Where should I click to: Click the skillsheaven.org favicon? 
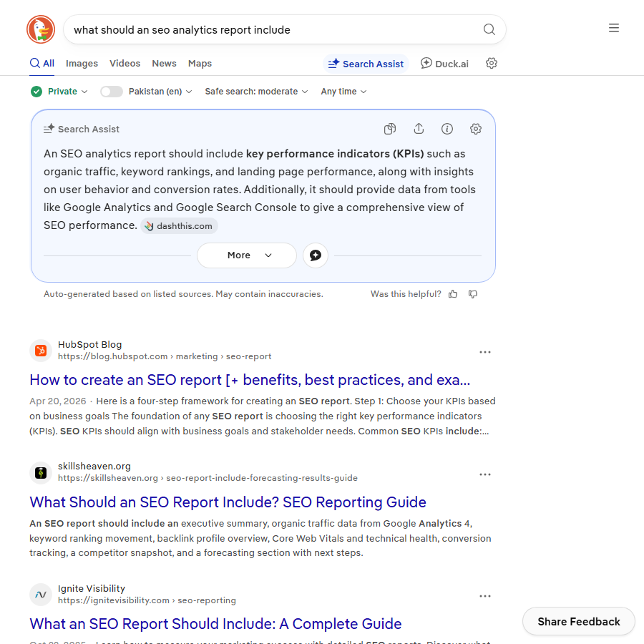click(41, 473)
